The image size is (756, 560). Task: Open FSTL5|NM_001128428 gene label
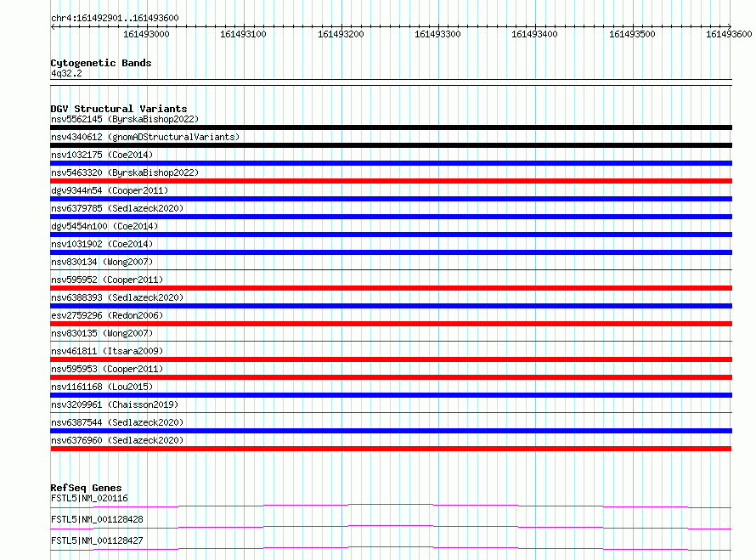(97, 519)
